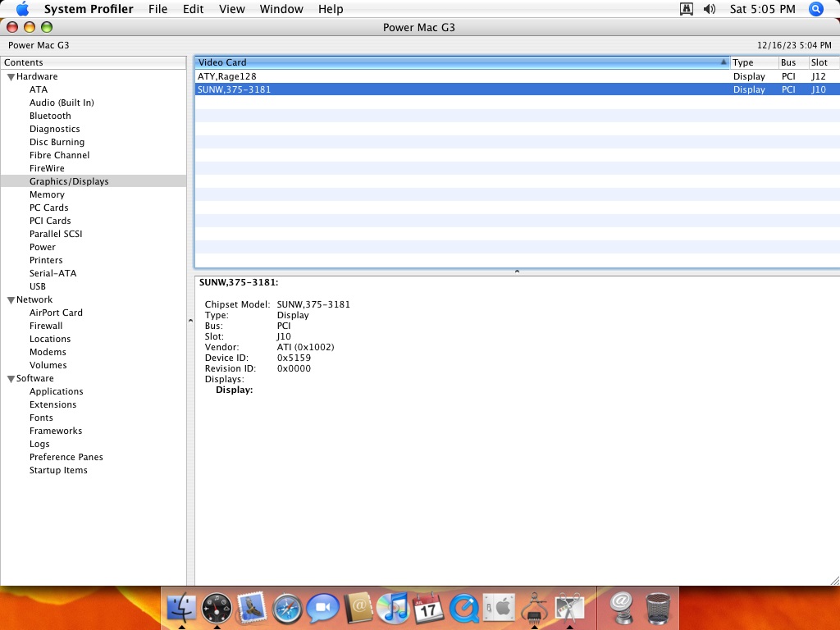Open the Trash in the Dock
Image resolution: width=840 pixels, height=630 pixels.
click(x=657, y=608)
